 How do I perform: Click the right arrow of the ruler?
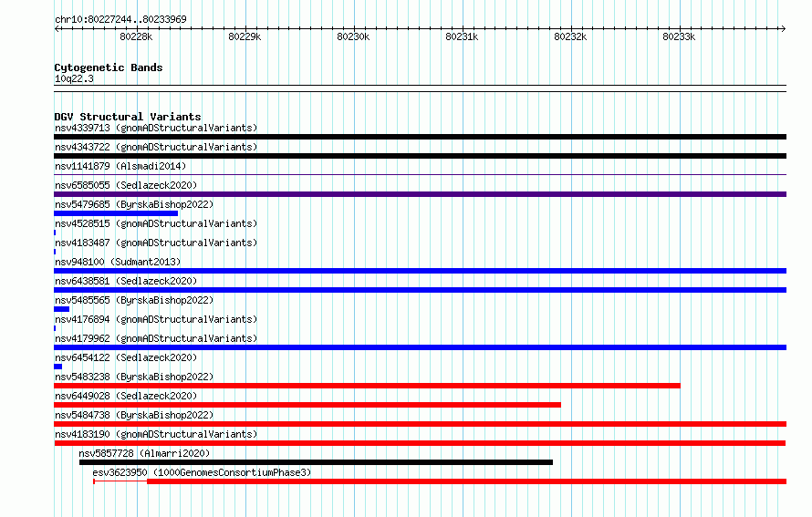pos(783,28)
